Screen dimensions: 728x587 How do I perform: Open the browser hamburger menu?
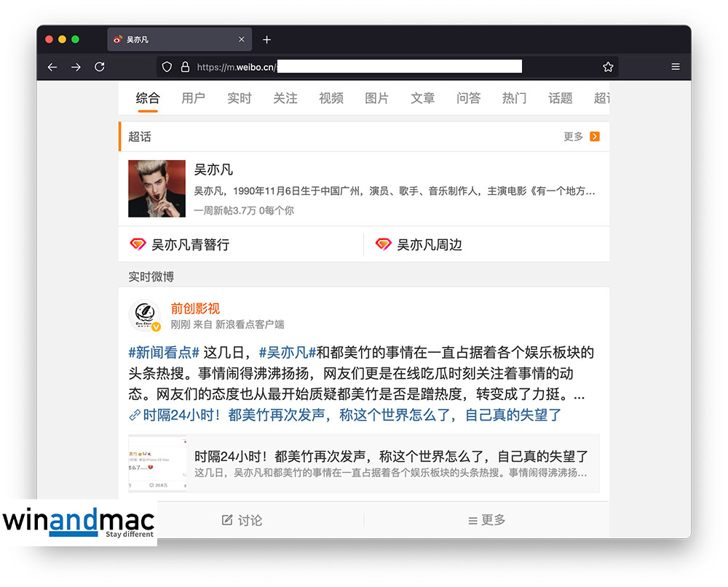tap(676, 67)
